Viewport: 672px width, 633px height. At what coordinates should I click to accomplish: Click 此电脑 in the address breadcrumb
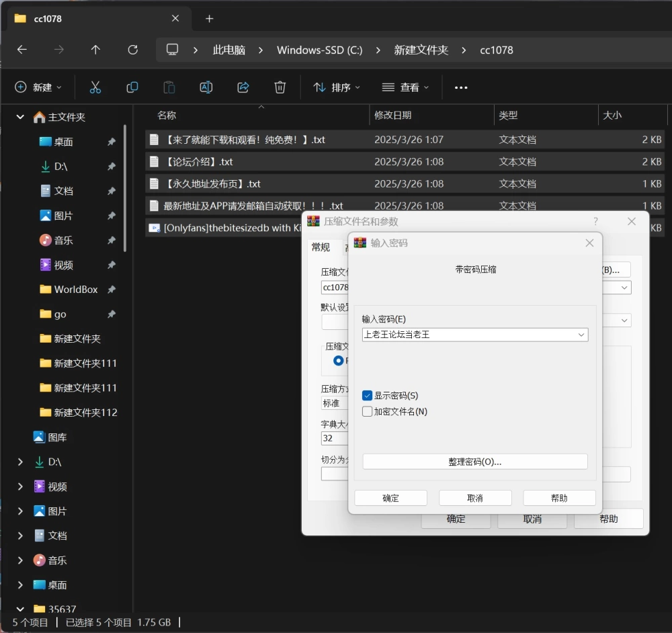click(229, 50)
